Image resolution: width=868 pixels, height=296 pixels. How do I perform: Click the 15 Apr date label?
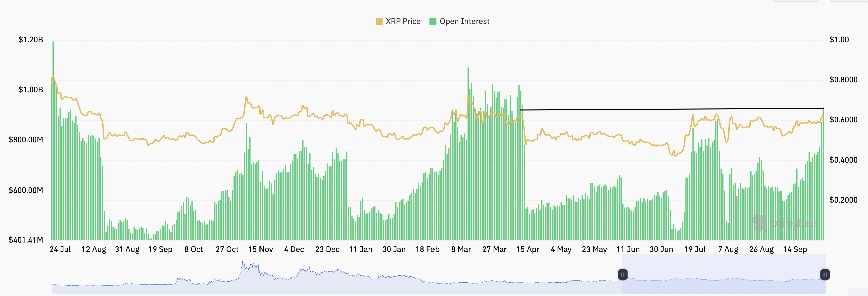point(528,250)
